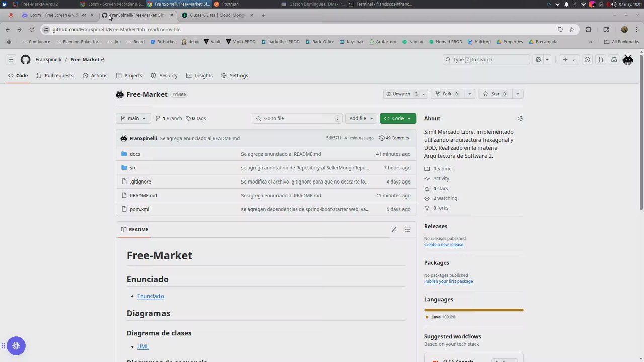Open the notifications inbox icon
This screenshot has width=644, height=362.
point(614,59)
